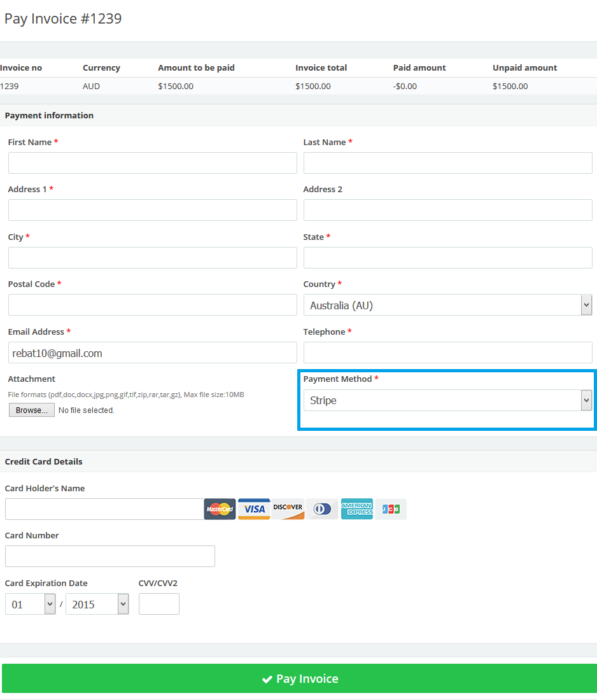Image resolution: width=597 pixels, height=700 pixels.
Task: Click the CVV/CVV2 input box
Action: coord(159,604)
